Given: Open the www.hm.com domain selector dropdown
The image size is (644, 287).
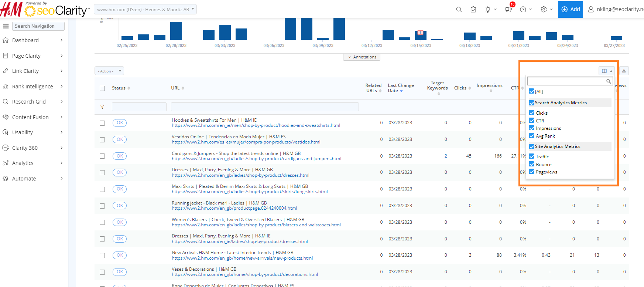Looking at the screenshot, I should point(145,9).
